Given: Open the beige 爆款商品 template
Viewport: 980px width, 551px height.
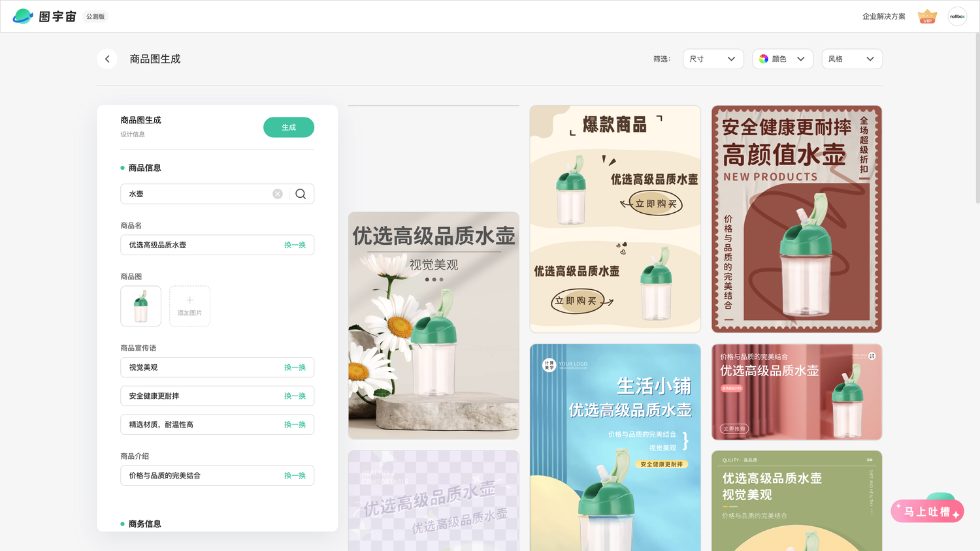Looking at the screenshot, I should coord(615,219).
